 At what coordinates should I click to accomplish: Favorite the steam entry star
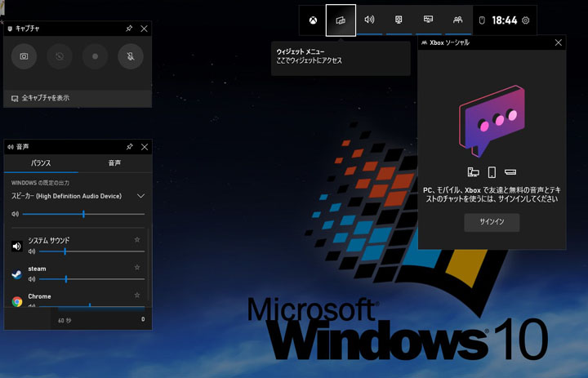[x=137, y=267]
